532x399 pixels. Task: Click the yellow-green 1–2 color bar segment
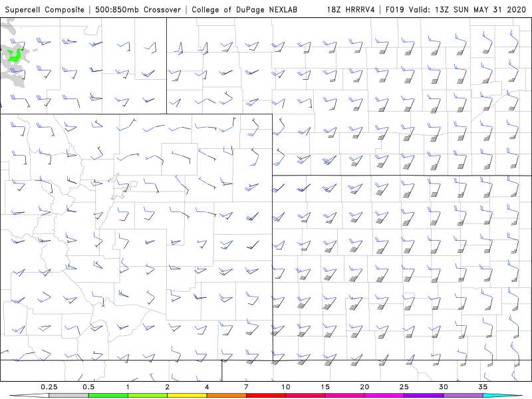click(148, 396)
